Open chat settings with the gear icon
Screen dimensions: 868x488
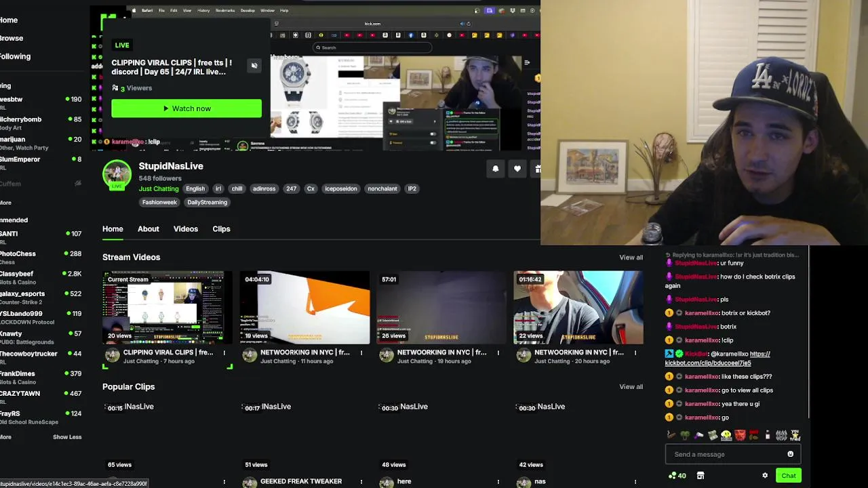pyautogui.click(x=765, y=476)
